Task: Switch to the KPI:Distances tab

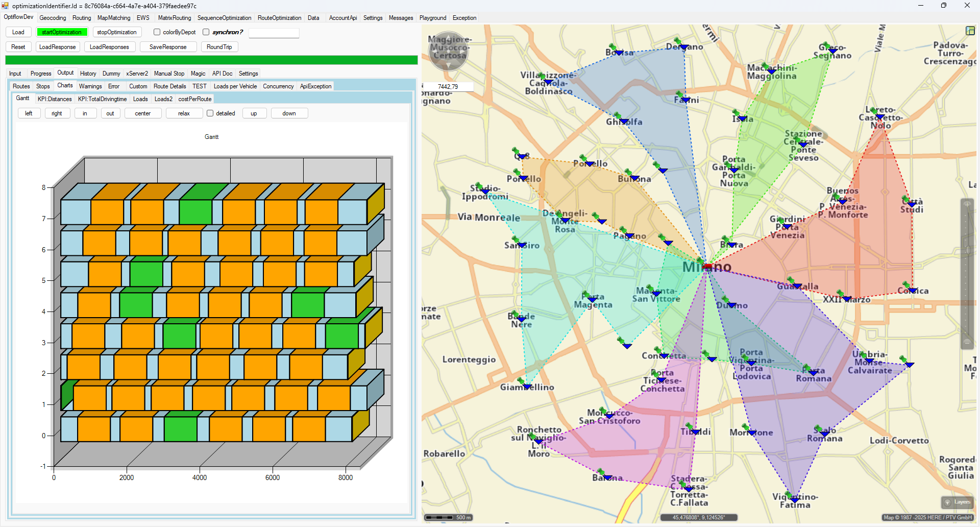Action: (x=55, y=99)
